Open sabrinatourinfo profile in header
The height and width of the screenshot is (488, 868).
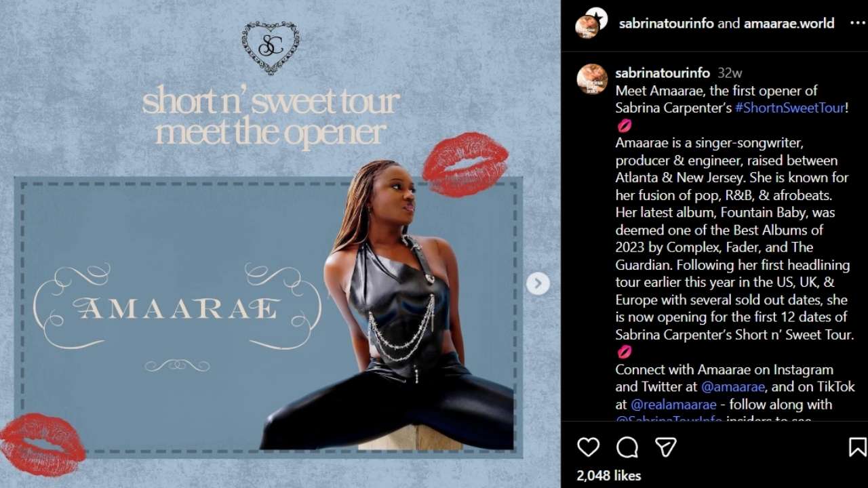click(x=666, y=23)
